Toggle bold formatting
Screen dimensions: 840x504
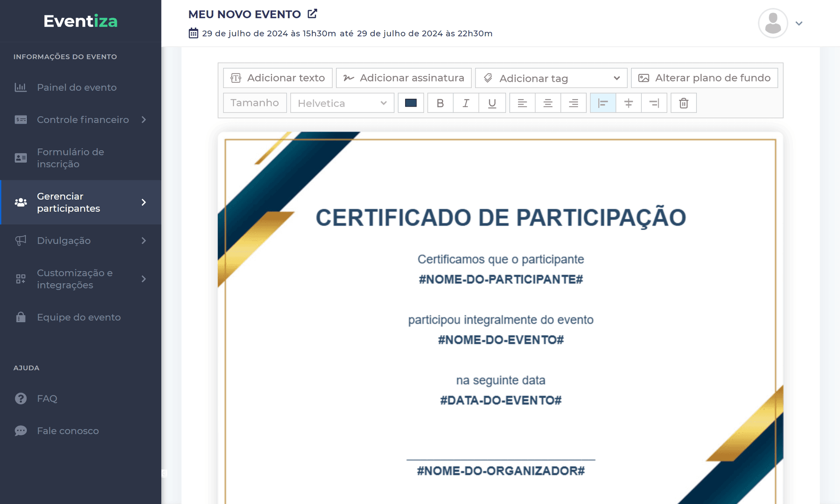point(440,103)
